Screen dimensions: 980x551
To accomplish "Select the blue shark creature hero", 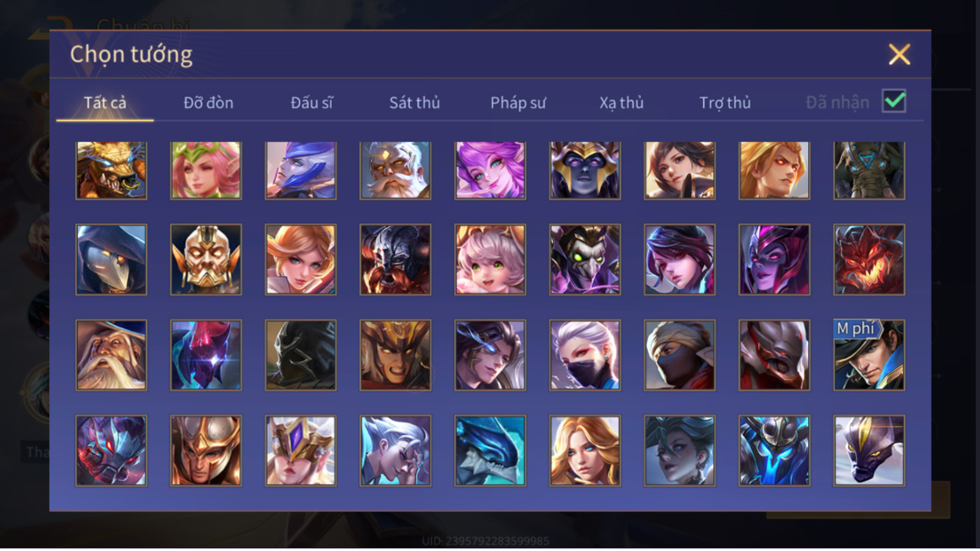I will [490, 450].
